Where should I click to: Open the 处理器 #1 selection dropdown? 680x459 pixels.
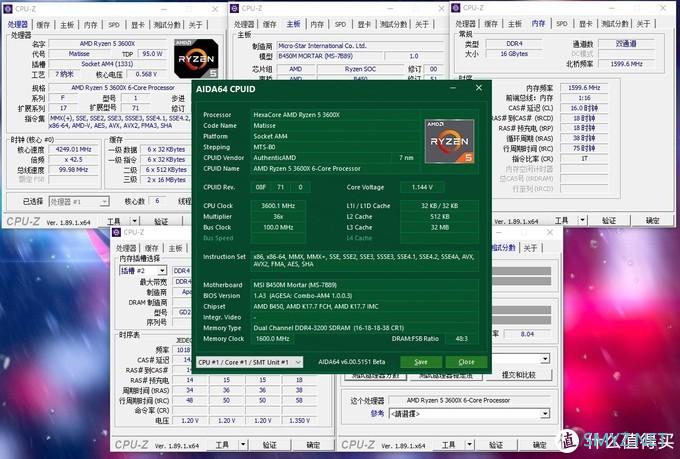79,202
